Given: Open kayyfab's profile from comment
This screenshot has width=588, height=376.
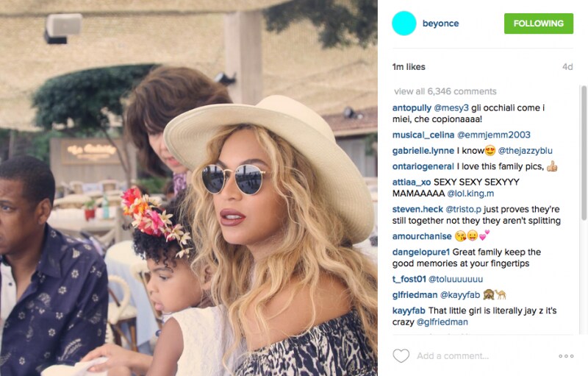Looking at the screenshot, I should [x=409, y=311].
